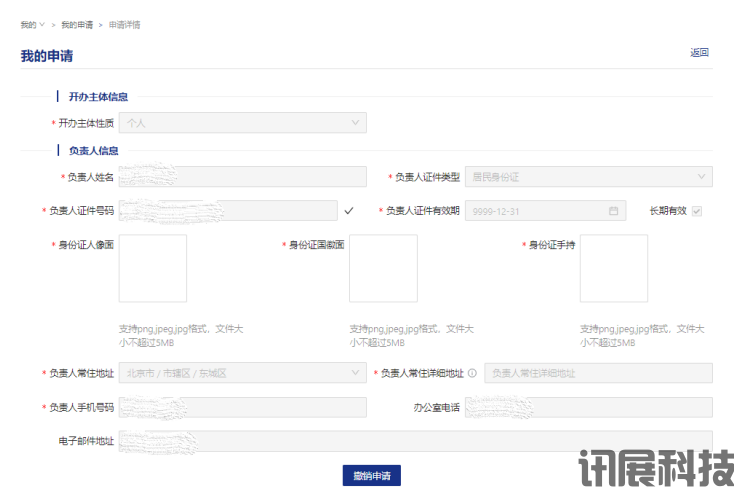Image resolution: width=734 pixels, height=487 pixels.
Task: Click the 撤销申请 button
Action: pos(371,475)
